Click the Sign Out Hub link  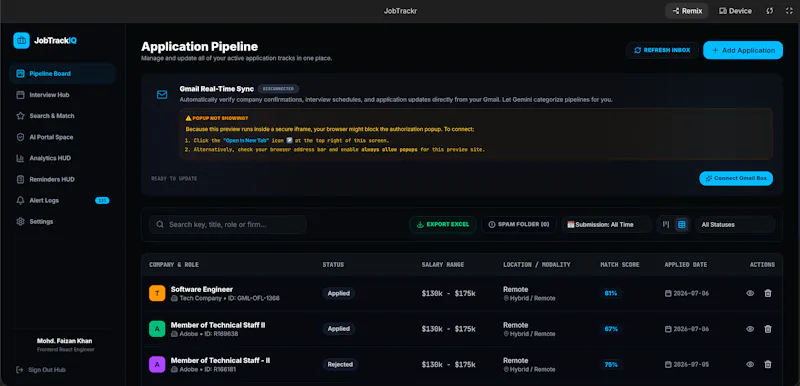point(41,370)
